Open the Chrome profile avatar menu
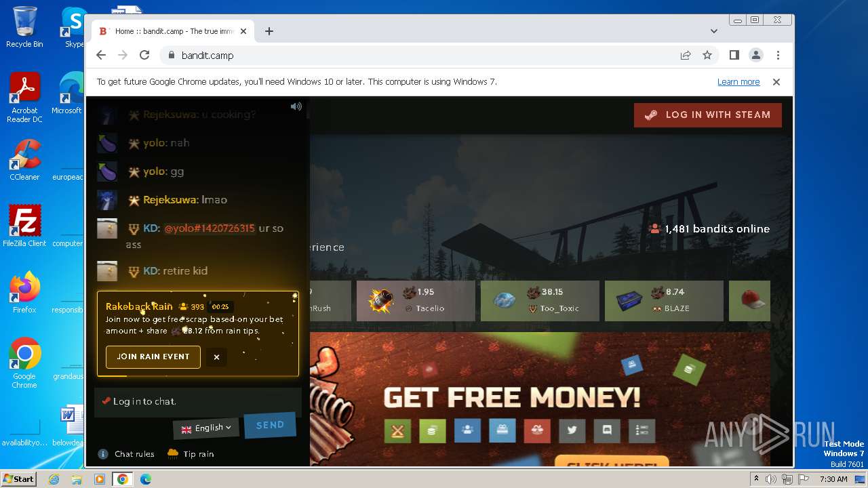The height and width of the screenshot is (488, 868). tap(756, 56)
